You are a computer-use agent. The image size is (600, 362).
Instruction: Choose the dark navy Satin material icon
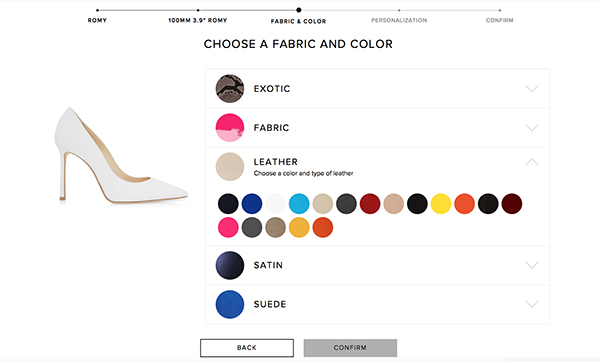230,265
